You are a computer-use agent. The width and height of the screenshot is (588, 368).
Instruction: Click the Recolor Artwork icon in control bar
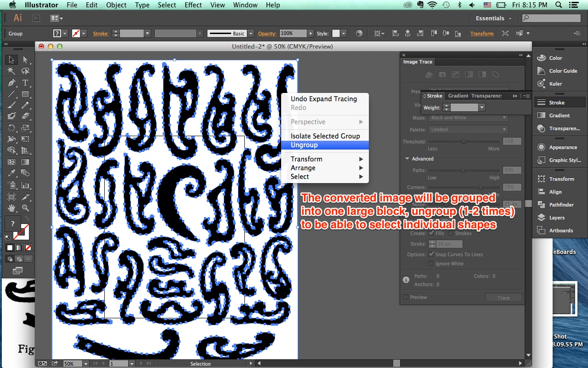(359, 33)
